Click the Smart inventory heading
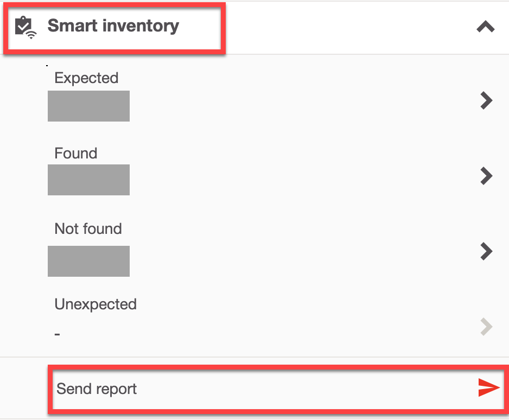This screenshot has height=420, width=509. pyautogui.click(x=113, y=26)
